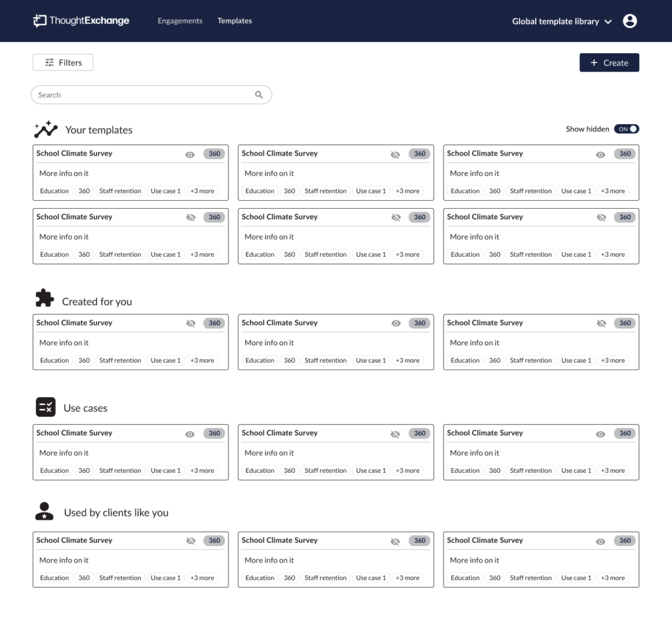Click the search magnifier icon
The width and height of the screenshot is (672, 638).
pos(259,95)
